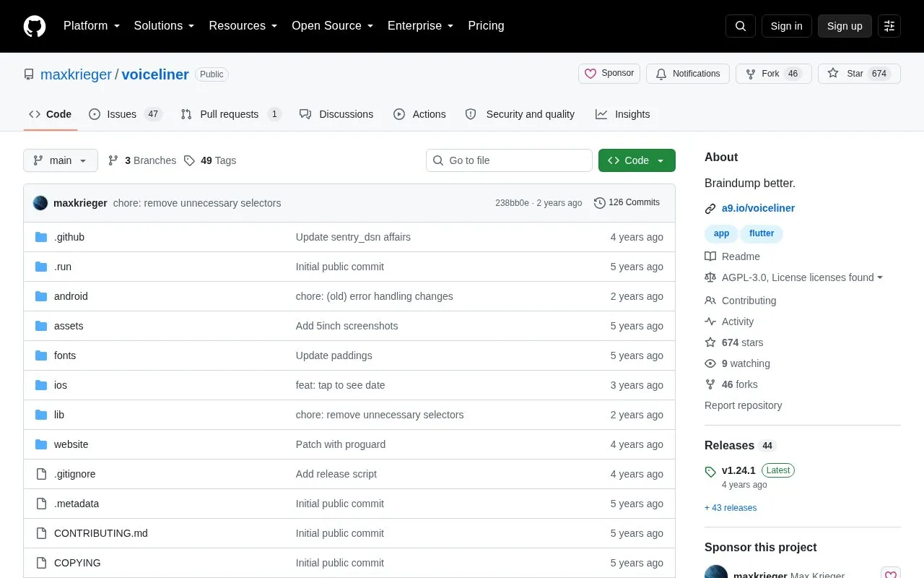Screen dimensions: 924x578
Task: Open the .github folder
Action: click(x=69, y=237)
